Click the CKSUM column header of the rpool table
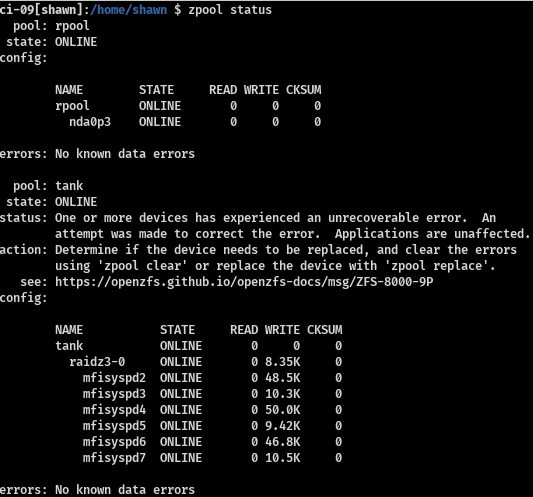Image resolution: width=533 pixels, height=497 pixels. click(304, 90)
